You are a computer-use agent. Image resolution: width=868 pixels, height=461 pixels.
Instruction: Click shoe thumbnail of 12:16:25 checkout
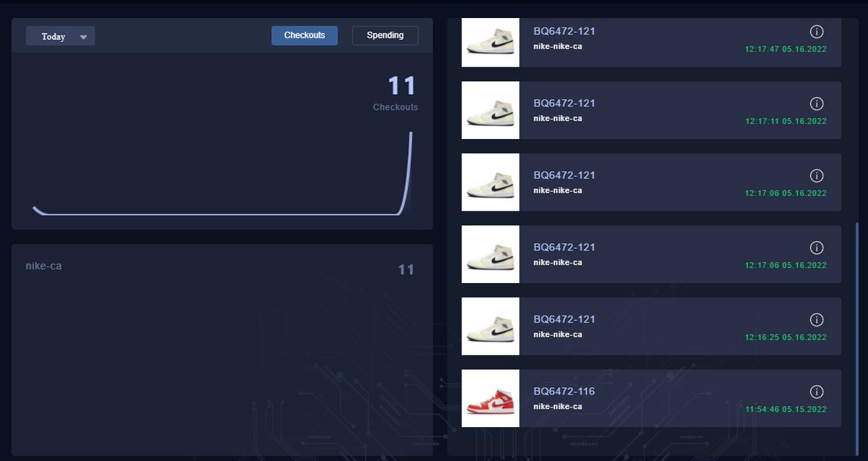click(490, 326)
